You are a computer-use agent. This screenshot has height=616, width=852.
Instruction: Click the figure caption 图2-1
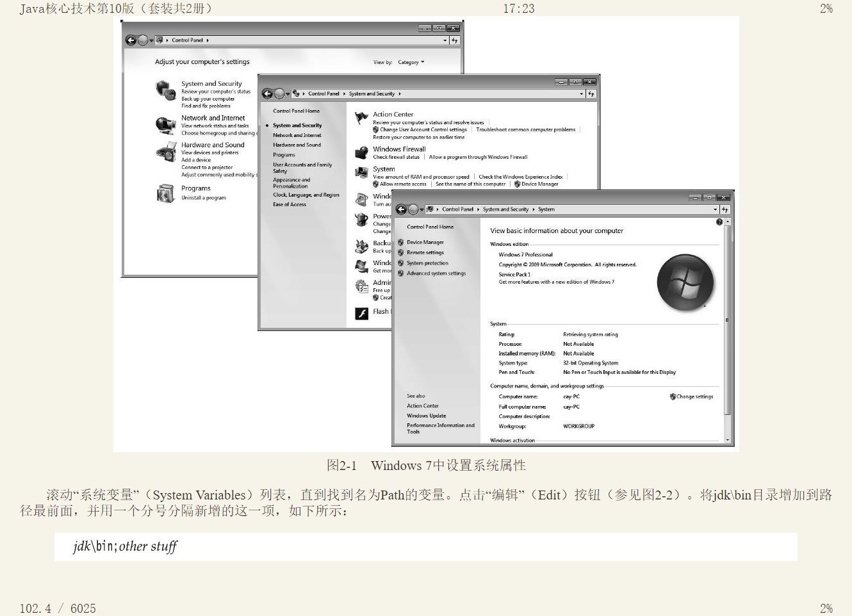tap(426, 466)
